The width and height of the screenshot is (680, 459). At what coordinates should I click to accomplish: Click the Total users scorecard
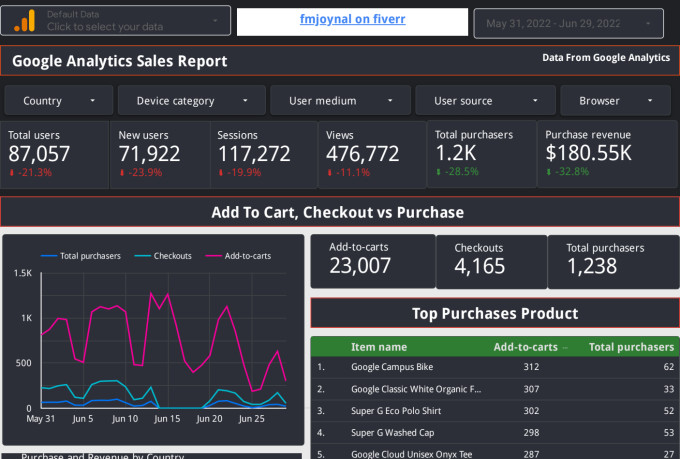(52, 154)
